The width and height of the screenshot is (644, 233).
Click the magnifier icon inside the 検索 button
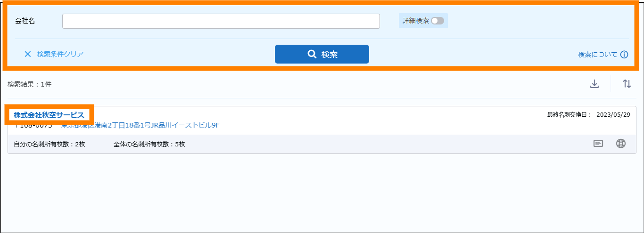tap(312, 54)
